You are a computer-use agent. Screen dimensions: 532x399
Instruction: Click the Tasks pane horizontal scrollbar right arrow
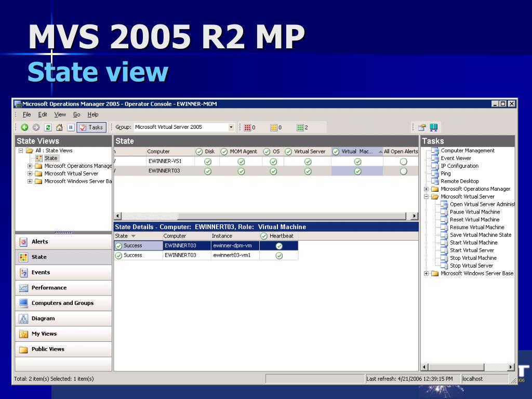pyautogui.click(x=511, y=367)
